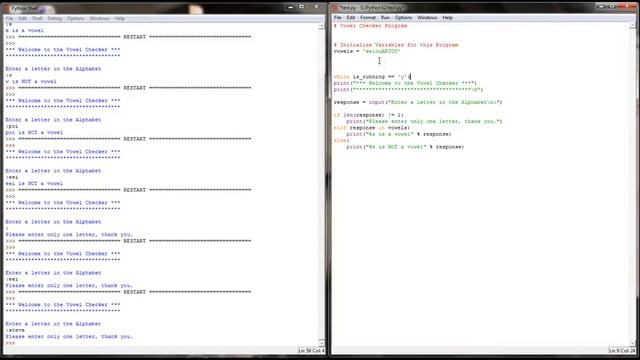The height and width of the screenshot is (360, 640).
Task: Click the ':steve' input line in shell
Action: click(x=15, y=330)
